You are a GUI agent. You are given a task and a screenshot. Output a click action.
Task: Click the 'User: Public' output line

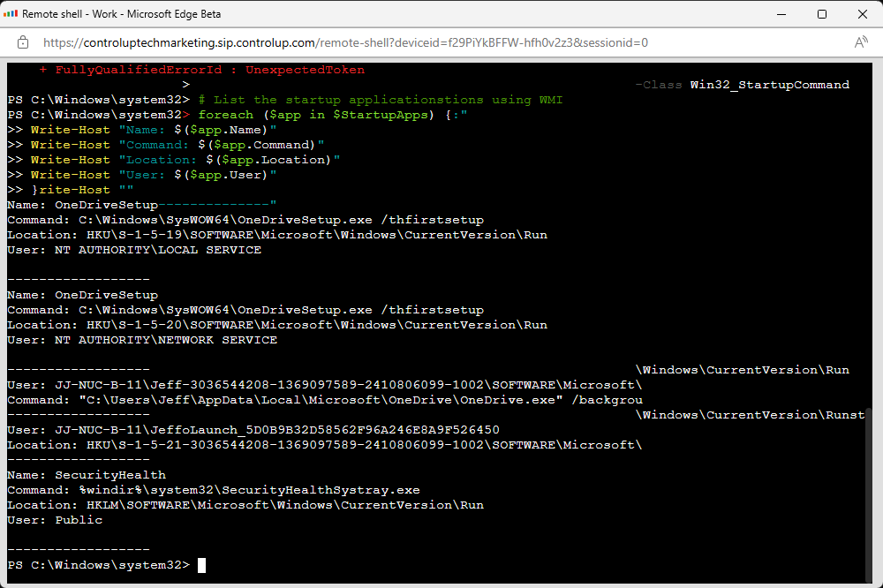(x=55, y=520)
